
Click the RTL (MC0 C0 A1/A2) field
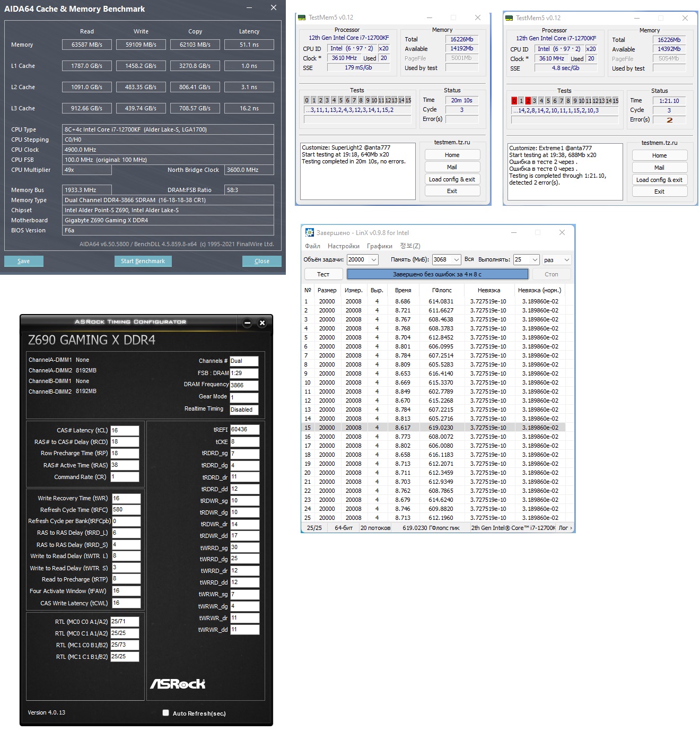(125, 622)
